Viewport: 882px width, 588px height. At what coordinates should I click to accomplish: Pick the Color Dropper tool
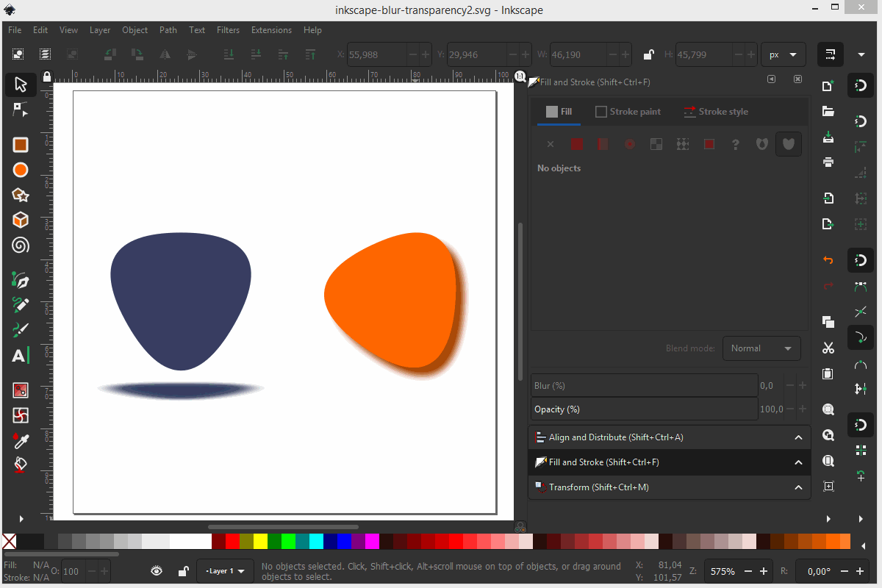21,440
